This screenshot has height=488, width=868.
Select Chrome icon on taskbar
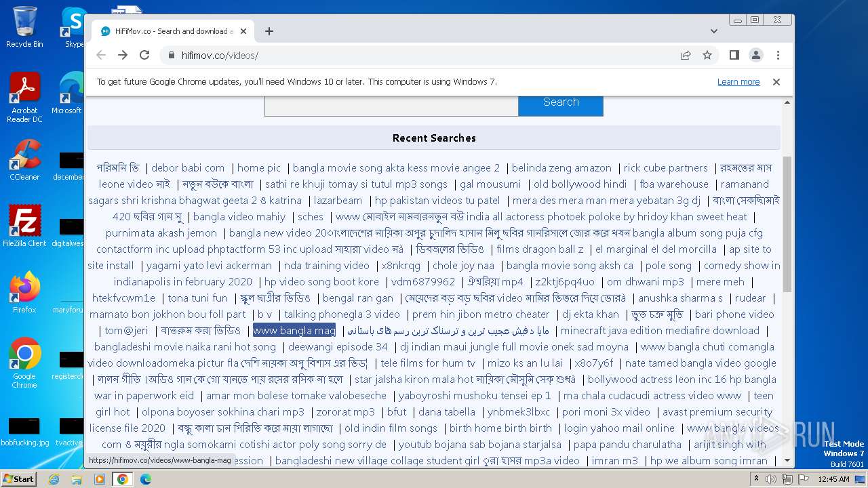[x=123, y=479]
